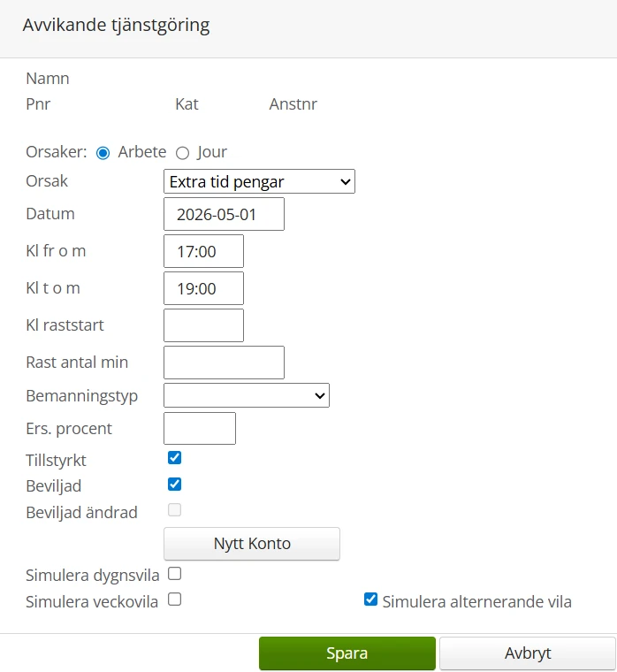Select the Arbete radio button

(x=103, y=152)
